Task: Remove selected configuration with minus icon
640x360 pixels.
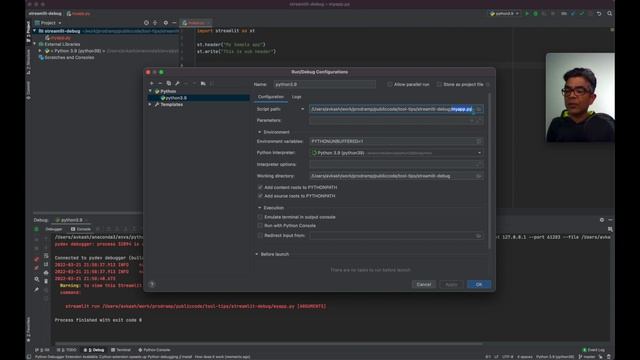Action: (x=160, y=83)
